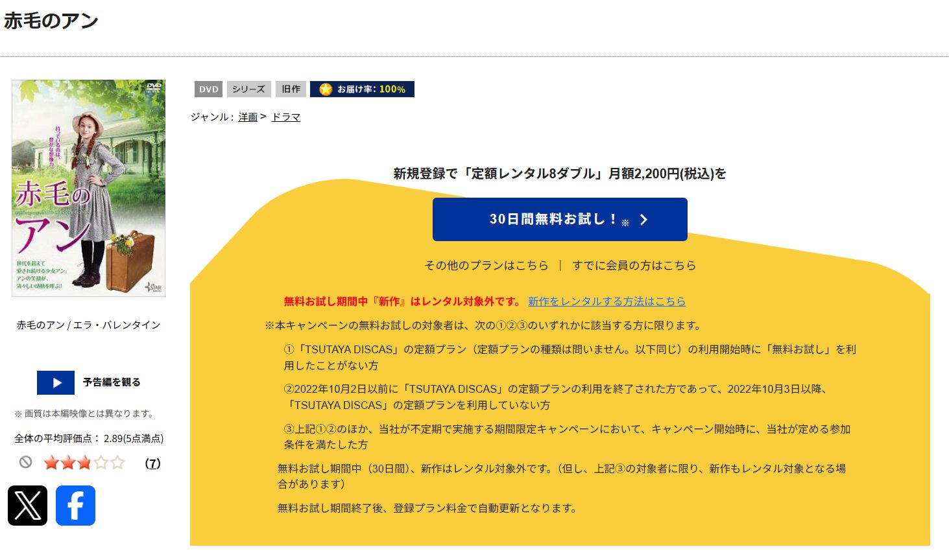Screen dimensions: 949x560
Task: Click the chevron on the free trial button
Action: pos(643,220)
